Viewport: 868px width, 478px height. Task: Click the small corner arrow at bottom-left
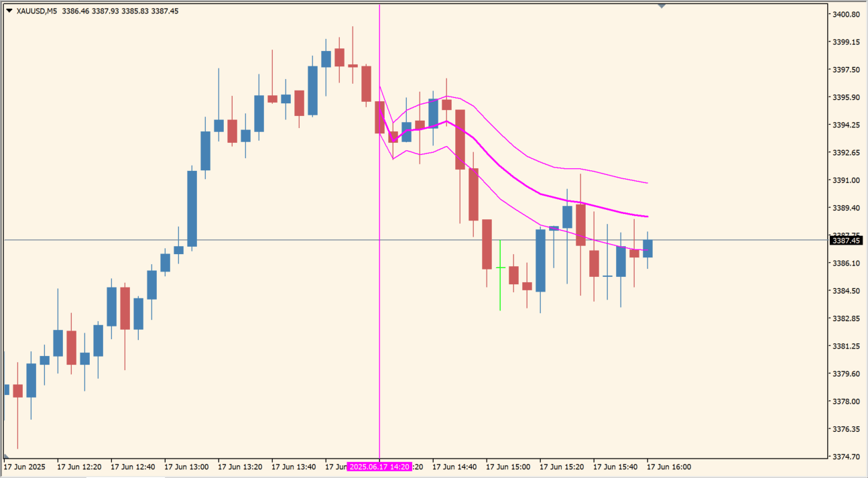(x=6, y=456)
